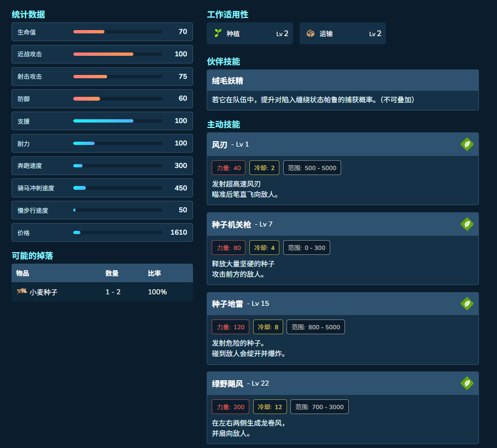Select the 运输 Lv 2 work suitability card
This screenshot has height=448, width=497.
[343, 33]
